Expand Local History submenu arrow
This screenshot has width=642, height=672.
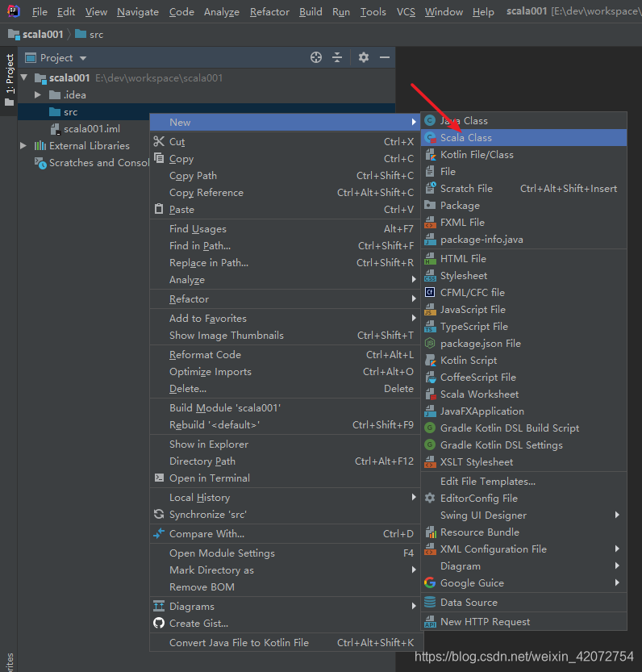414,497
